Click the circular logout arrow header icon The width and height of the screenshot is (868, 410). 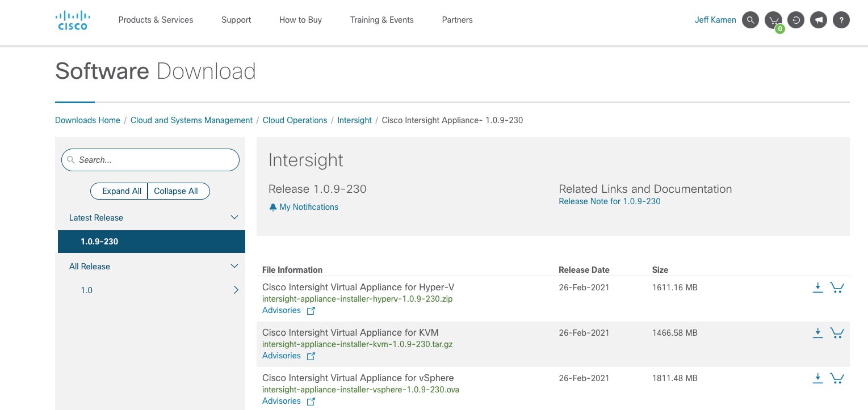(796, 20)
